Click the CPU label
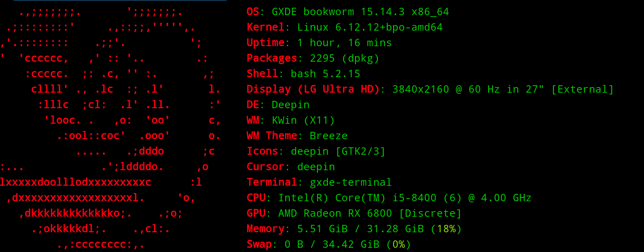This screenshot has width=644, height=252. coord(256,198)
